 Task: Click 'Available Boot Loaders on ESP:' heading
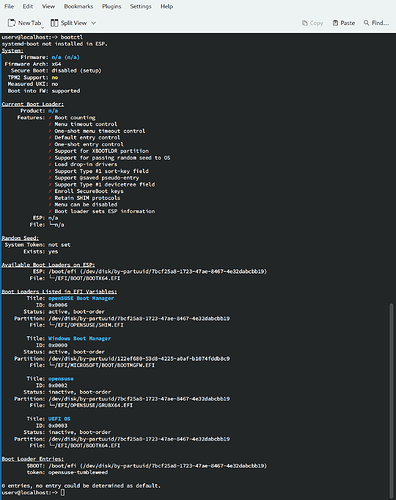(x=48, y=265)
